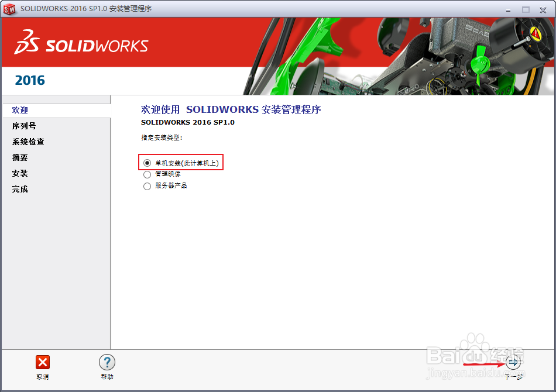Click the text SOLIDWORKS 2016 SP1.0 under heading

[x=188, y=122]
